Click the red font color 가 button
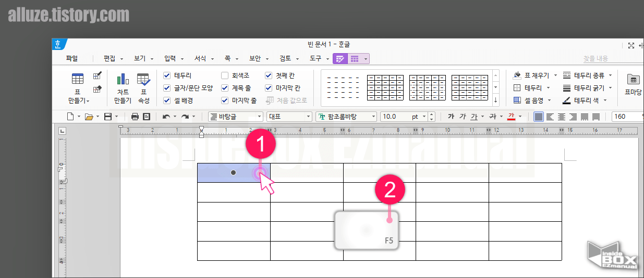The width and height of the screenshot is (644, 278). click(511, 117)
